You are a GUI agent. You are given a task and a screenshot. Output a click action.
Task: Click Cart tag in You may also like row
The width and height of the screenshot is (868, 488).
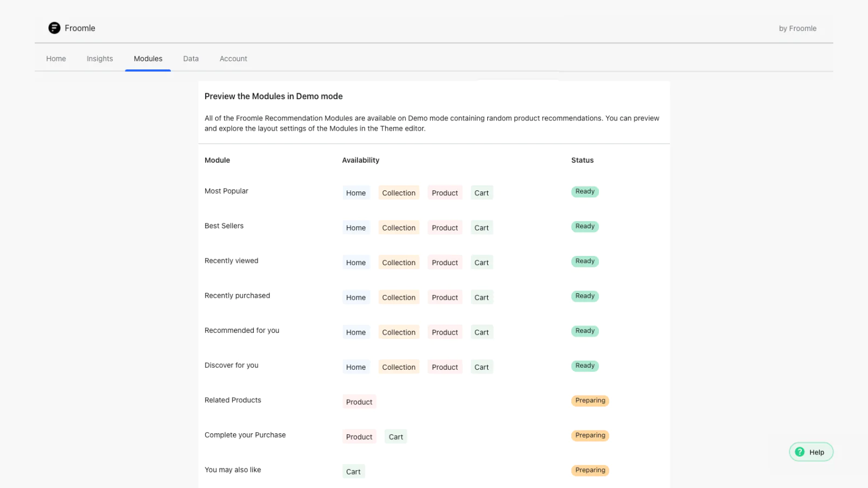(x=353, y=472)
